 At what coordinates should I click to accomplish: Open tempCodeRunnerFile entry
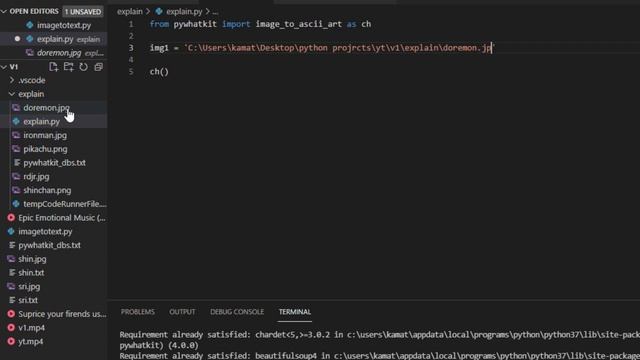[64, 204]
